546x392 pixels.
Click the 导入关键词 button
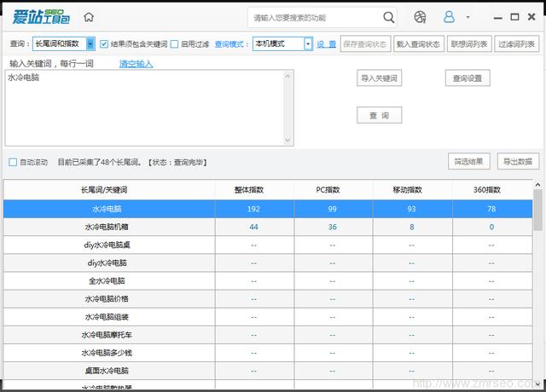[379, 78]
